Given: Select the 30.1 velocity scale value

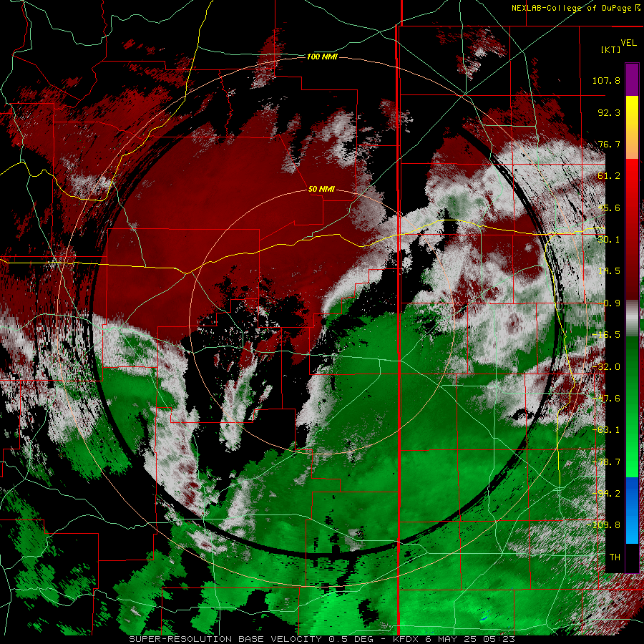Looking at the screenshot, I should click(x=609, y=240).
